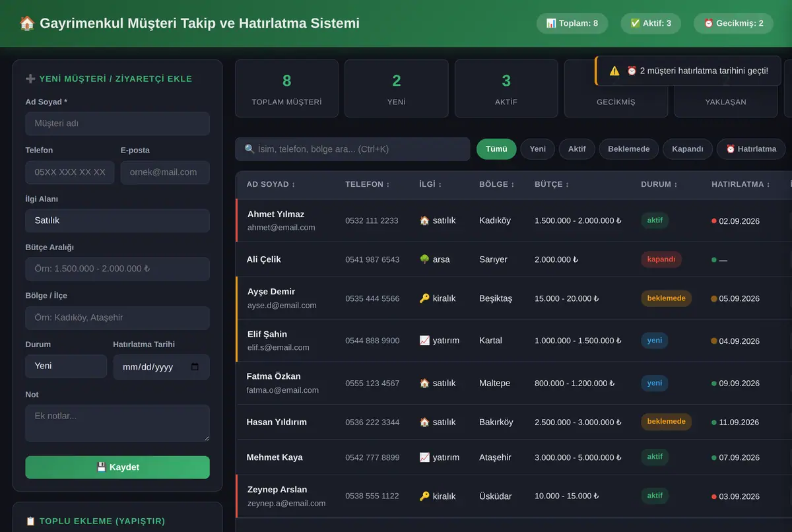Click the calendar icon in Hatırlatma Tarihi field

195,367
